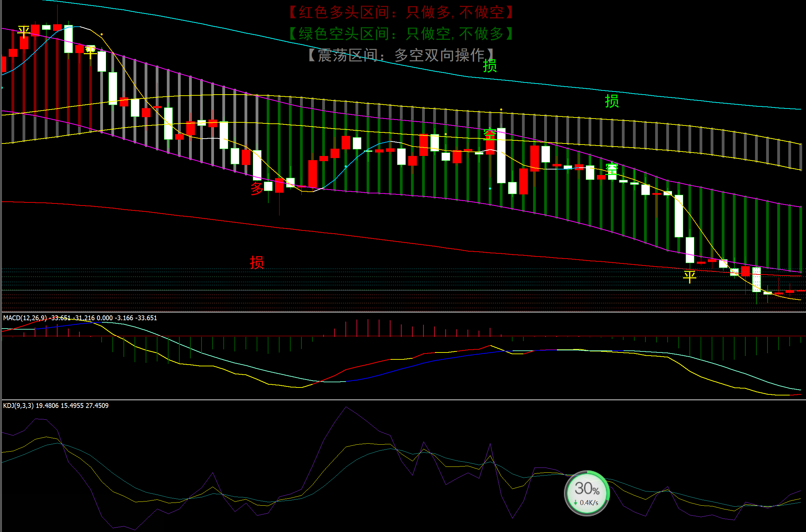This screenshot has height=532, width=806.
Task: Click the cyan dot on the rising blue line
Action: click(x=346, y=166)
